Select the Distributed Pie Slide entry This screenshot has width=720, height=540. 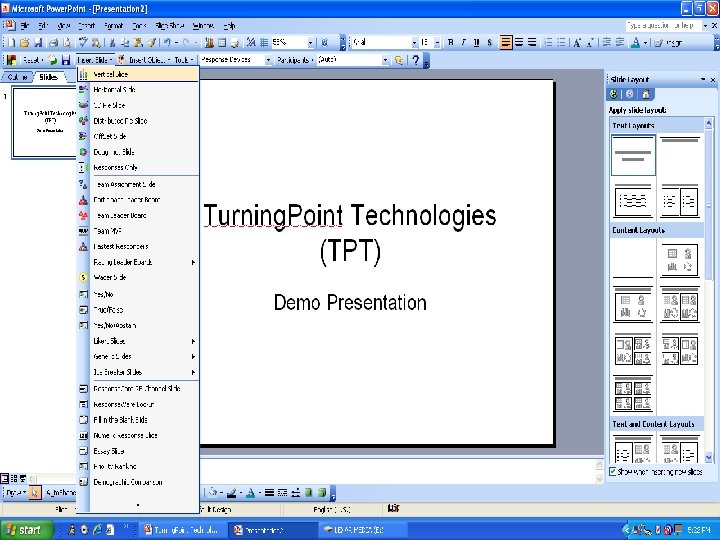tap(138, 121)
